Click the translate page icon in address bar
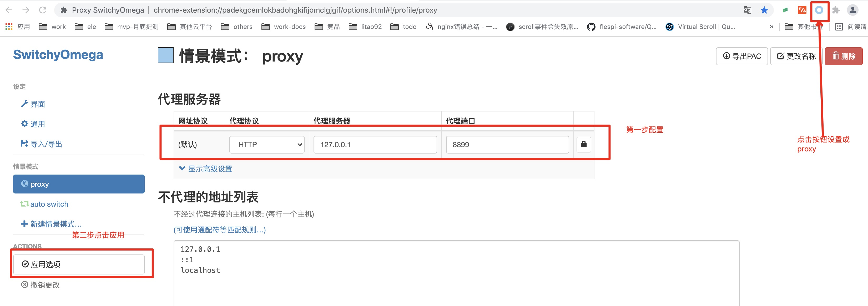This screenshot has height=306, width=868. pos(747,10)
